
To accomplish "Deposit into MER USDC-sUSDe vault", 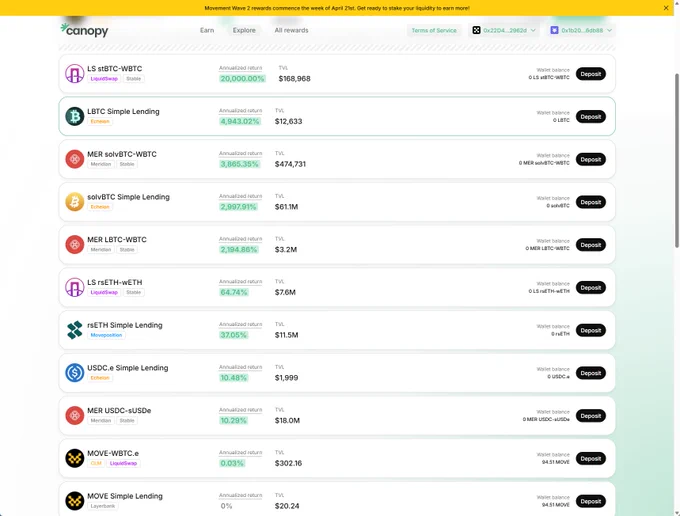I will [x=591, y=416].
